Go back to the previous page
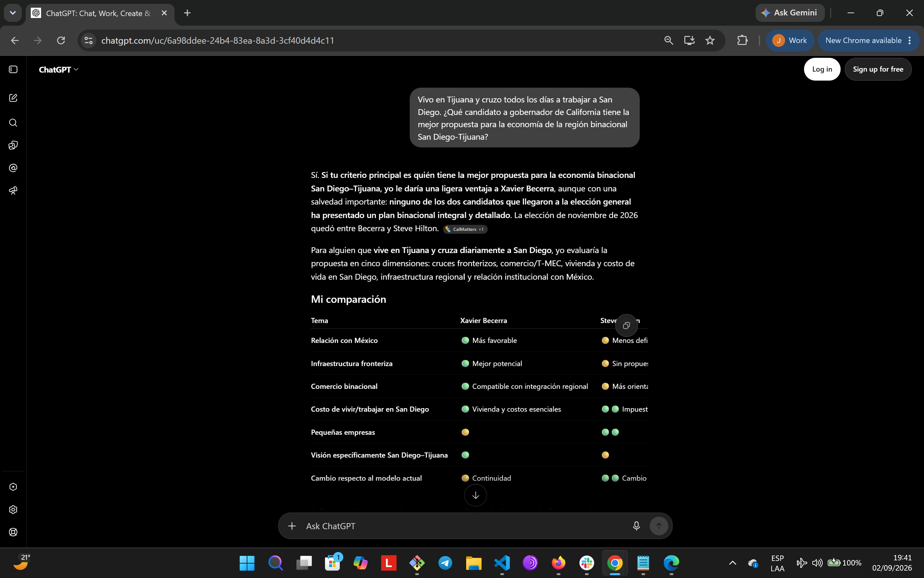Image resolution: width=924 pixels, height=578 pixels. 15,40
